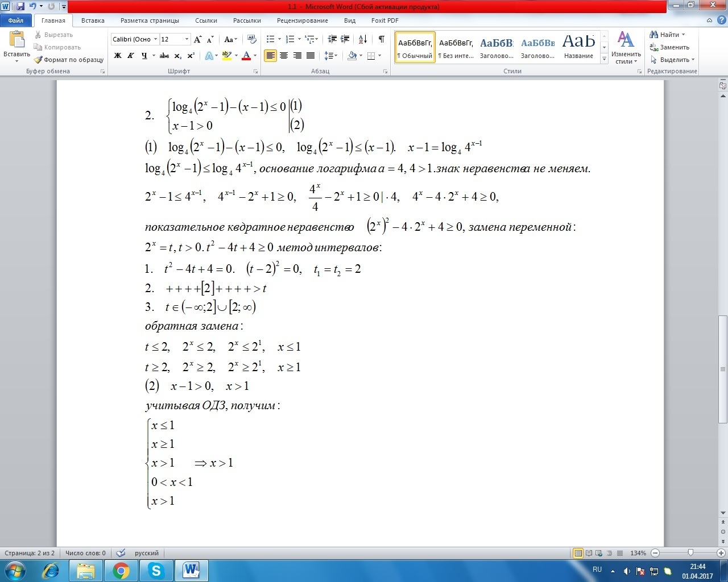Show paragraph marks (¶)
This screenshot has width=728, height=582.
(381, 39)
